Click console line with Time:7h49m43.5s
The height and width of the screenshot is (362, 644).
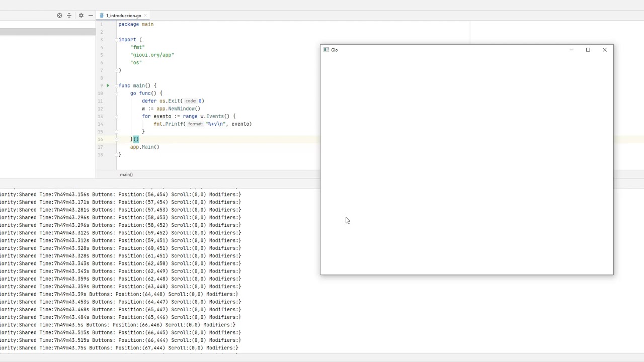(x=118, y=325)
